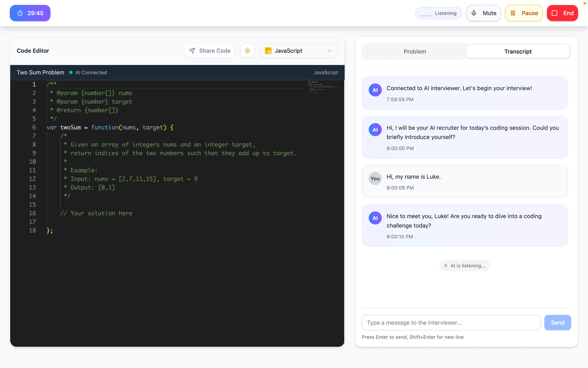Switch to the Problem tab
This screenshot has width=588, height=368.
point(415,52)
